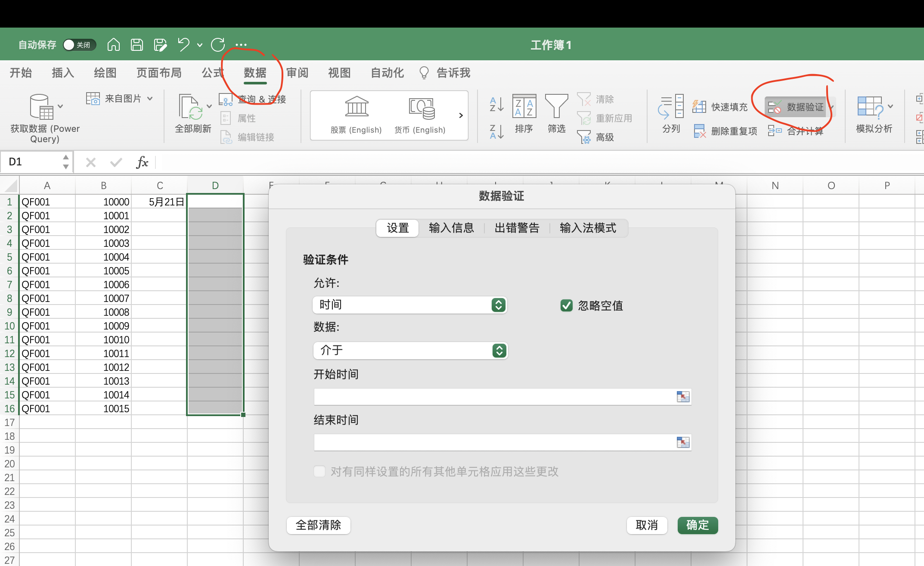Switch to Error Alert (出错警告) tab

517,228
